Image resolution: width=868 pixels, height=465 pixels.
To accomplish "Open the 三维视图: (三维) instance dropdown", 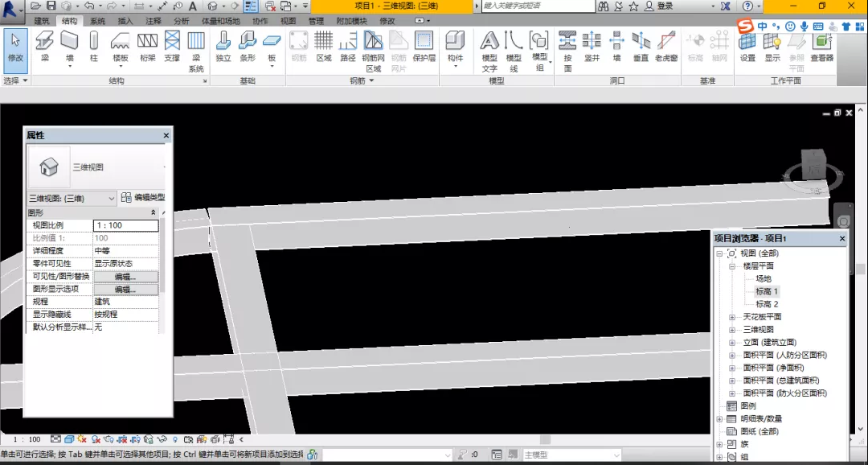I will point(72,198).
